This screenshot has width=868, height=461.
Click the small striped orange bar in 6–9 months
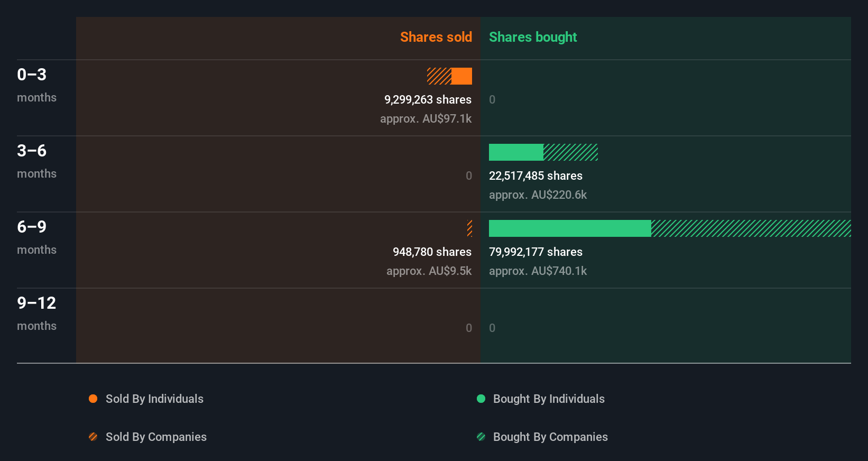(469, 228)
